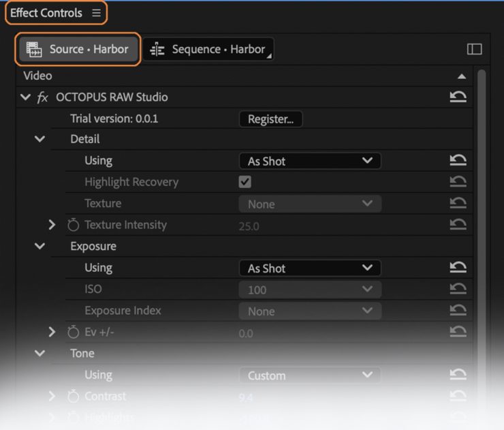Reset the ISO parameter
Viewport: 504px width, 430px height.
tap(458, 288)
